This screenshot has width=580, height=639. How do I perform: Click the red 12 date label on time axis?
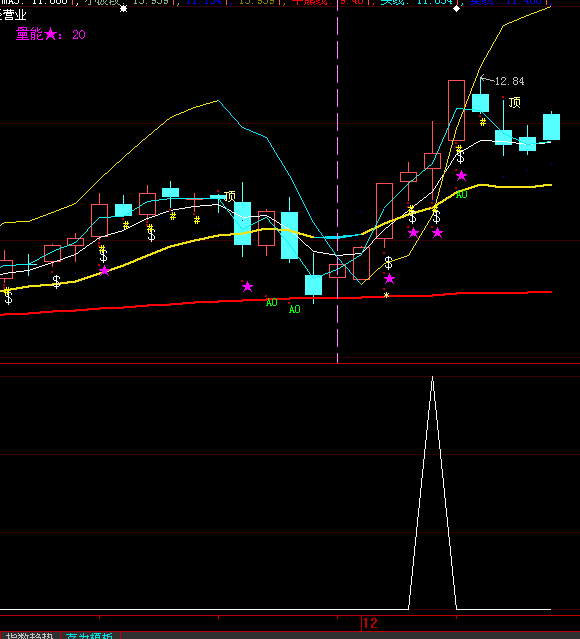[x=370, y=623]
